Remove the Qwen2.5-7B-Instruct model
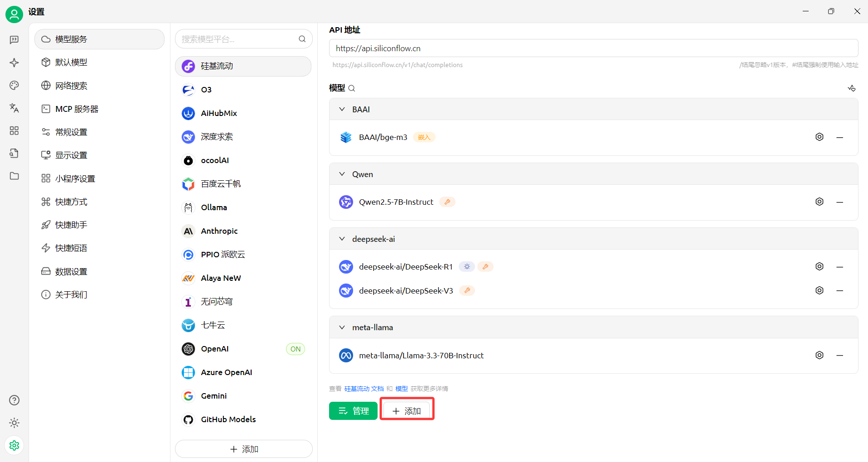 click(x=839, y=202)
